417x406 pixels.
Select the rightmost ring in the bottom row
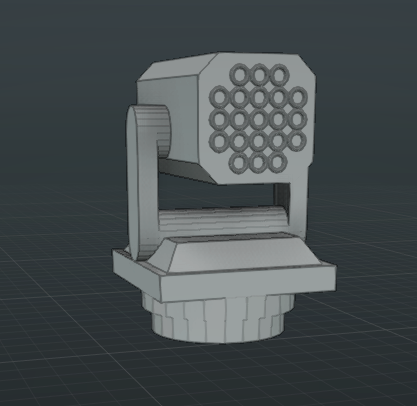278,163
